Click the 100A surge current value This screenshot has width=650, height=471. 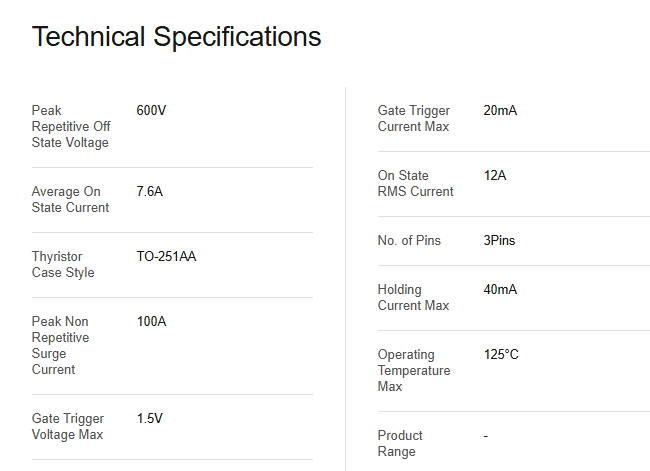coord(151,322)
